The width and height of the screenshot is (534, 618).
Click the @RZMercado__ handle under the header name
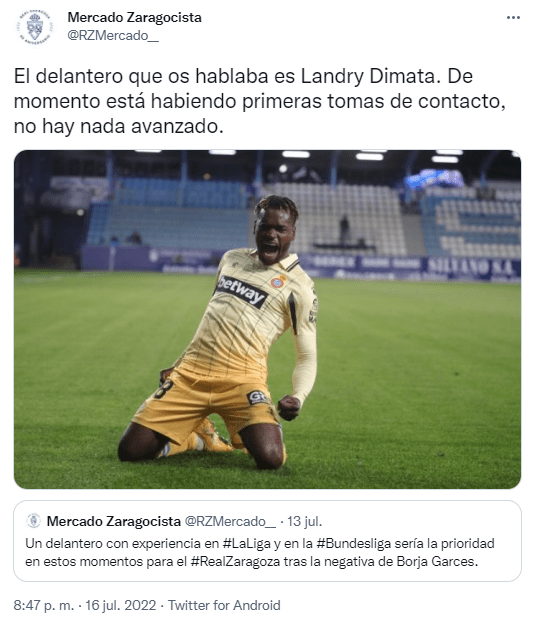[x=113, y=35]
